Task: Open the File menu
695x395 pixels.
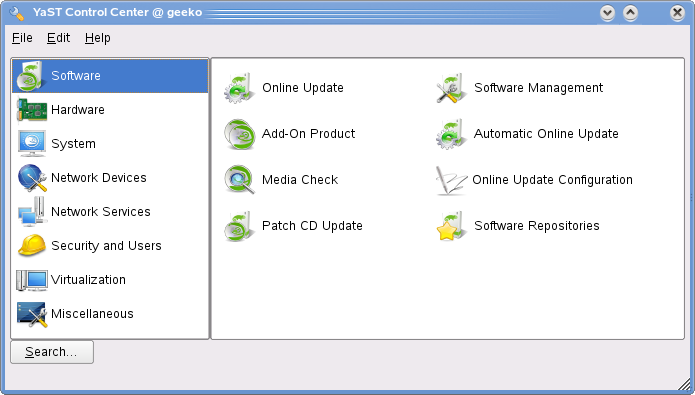Action: coord(22,38)
